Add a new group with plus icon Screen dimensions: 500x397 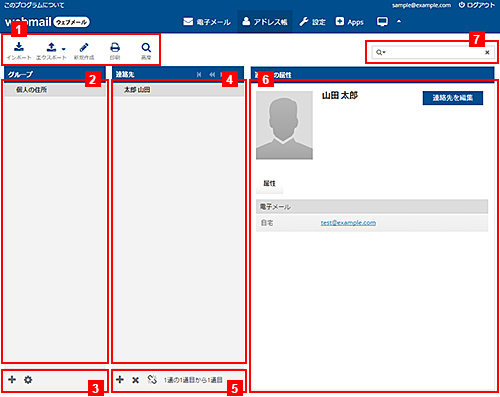(x=12, y=379)
